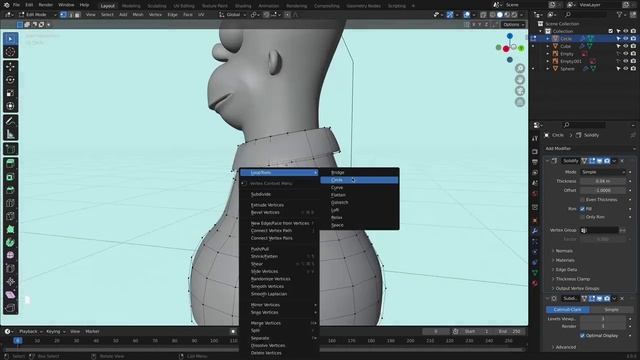Open the viewport Options button

(x=513, y=24)
